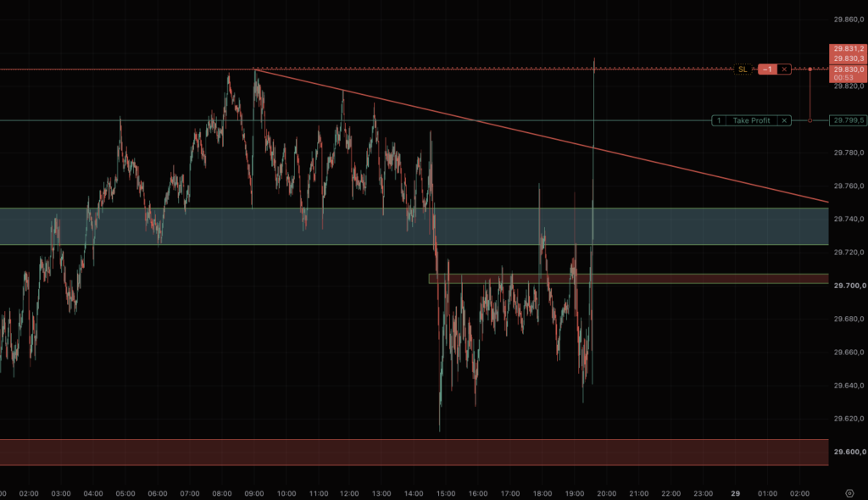The width and height of the screenshot is (868, 500).
Task: Select the hollow circle on the Take Profit line
Action: click(810, 120)
